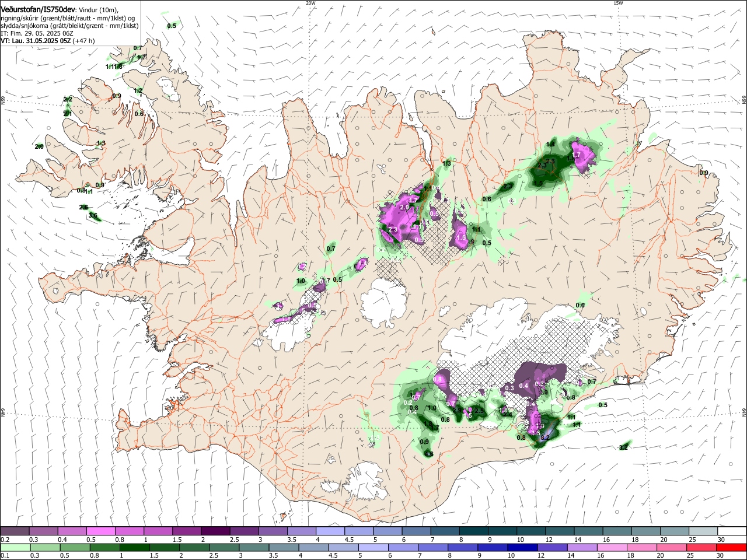Click the darkest green 1 swatch in lower legend

tap(134, 548)
